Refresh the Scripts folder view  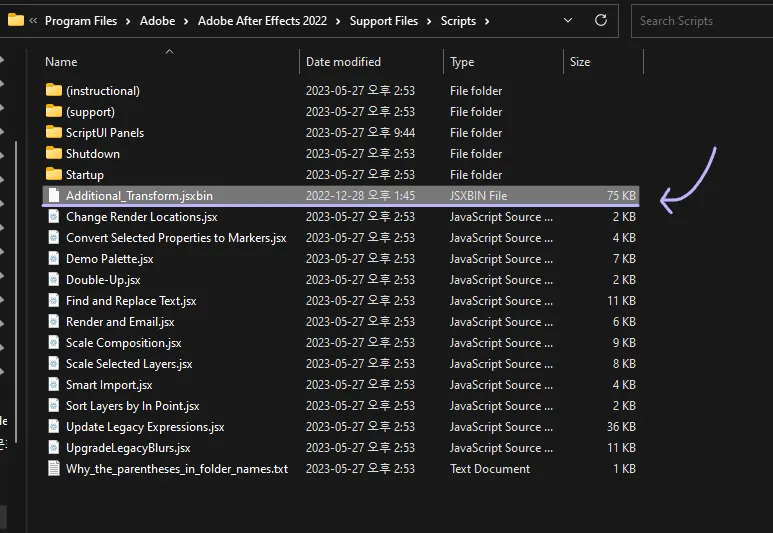click(x=600, y=20)
